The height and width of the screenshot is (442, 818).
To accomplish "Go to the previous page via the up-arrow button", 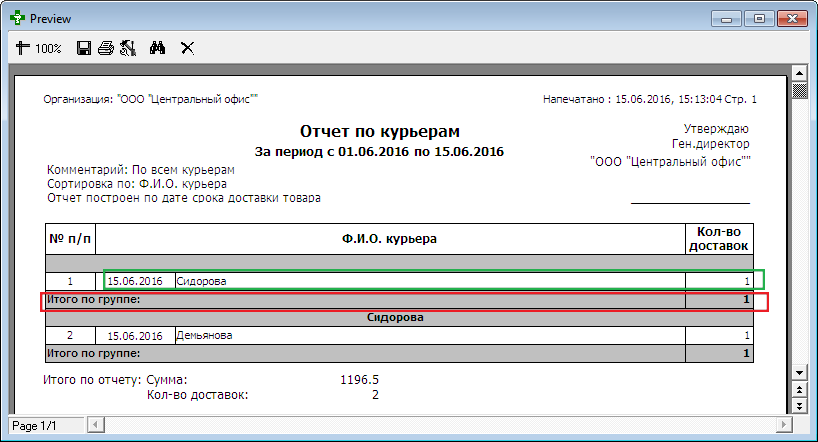I will point(799,390).
